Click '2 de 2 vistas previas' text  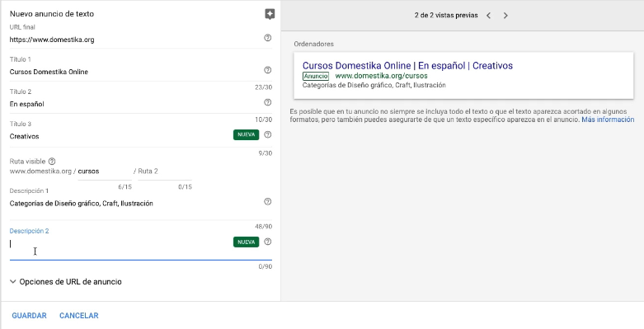click(x=446, y=16)
